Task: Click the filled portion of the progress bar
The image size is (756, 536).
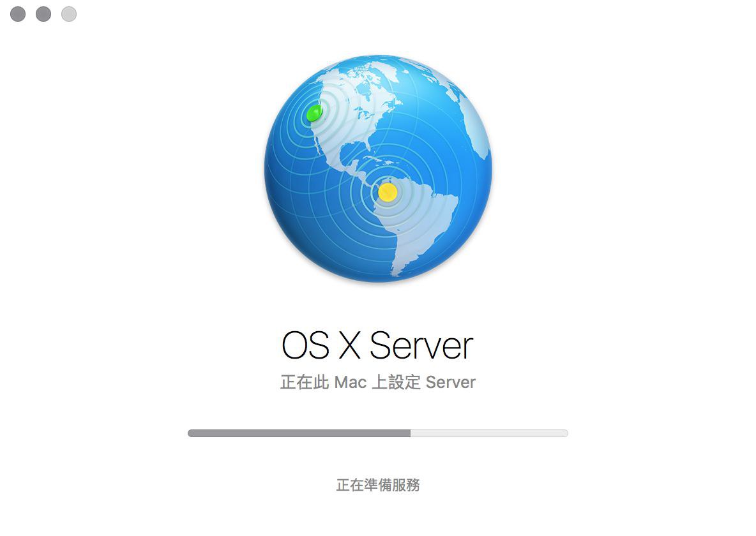Action: coord(299,433)
